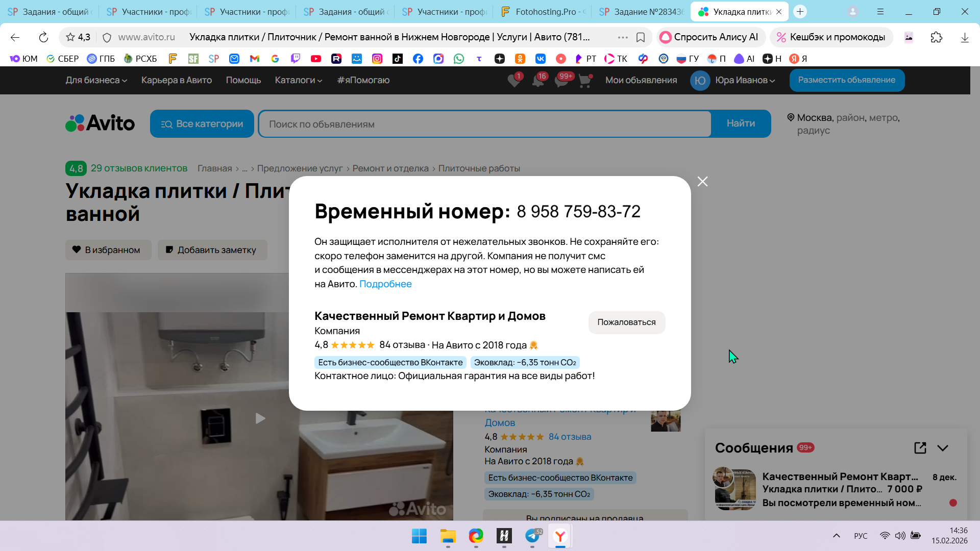Click the search field 'Поиск по объявлениям'
Screen dimensions: 980x551
[x=485, y=124]
